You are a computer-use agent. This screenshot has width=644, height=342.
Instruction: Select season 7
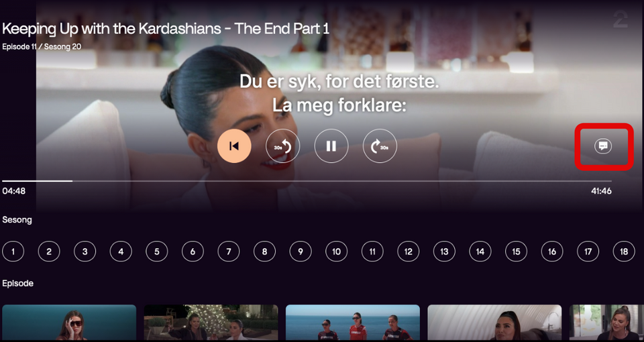click(x=229, y=251)
